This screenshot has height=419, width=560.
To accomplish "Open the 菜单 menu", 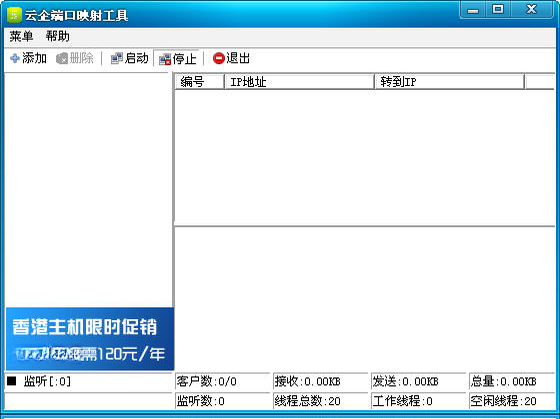I will 21,36.
